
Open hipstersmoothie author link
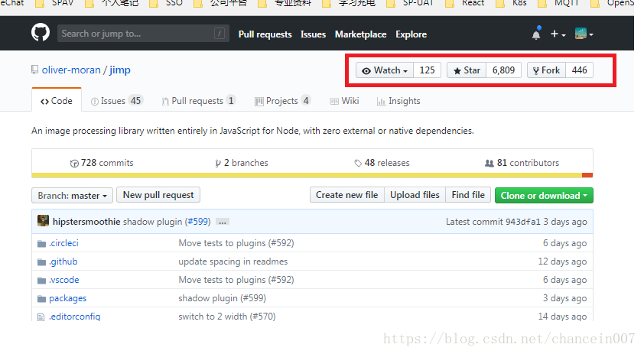coord(86,222)
